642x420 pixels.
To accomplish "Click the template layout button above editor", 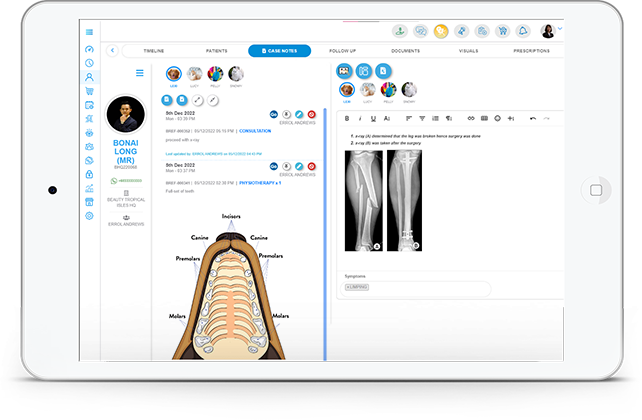I will click(364, 71).
